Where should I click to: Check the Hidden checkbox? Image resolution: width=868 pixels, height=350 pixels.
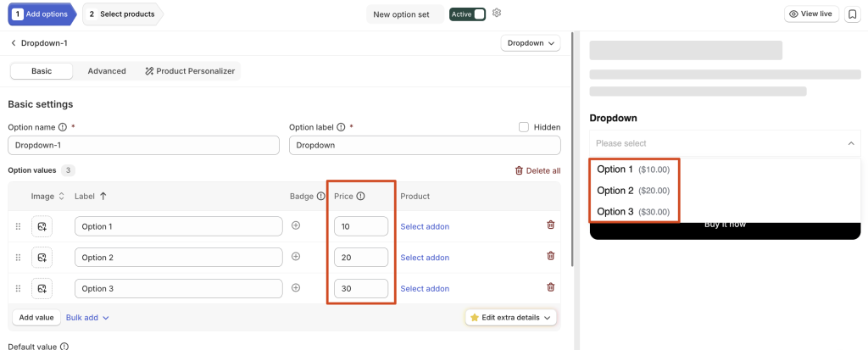click(x=524, y=127)
